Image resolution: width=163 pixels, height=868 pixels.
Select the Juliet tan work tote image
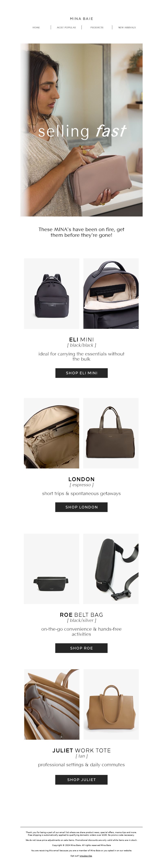coord(111,704)
